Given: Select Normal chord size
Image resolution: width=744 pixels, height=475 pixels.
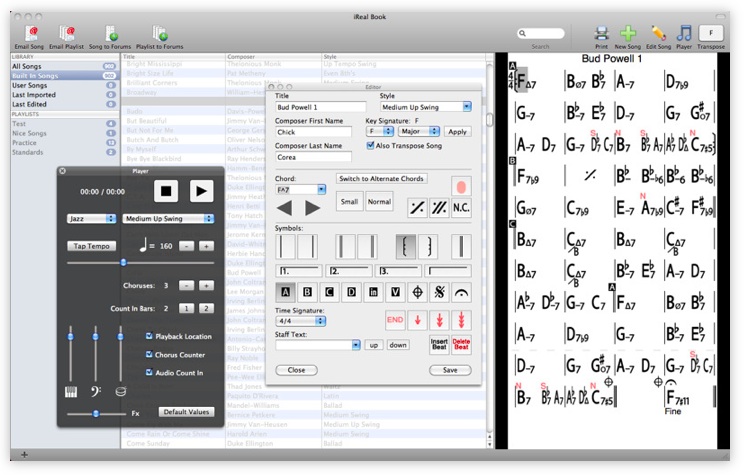Looking at the screenshot, I should coord(379,202).
